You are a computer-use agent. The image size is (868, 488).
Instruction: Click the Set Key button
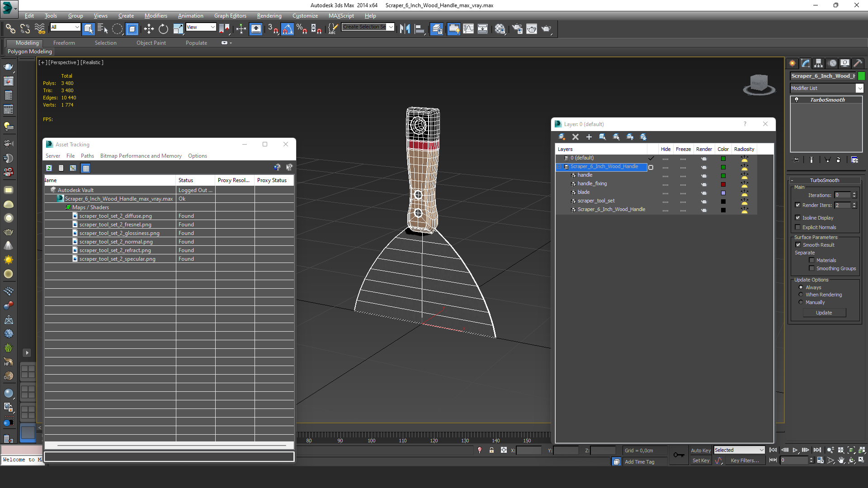pyautogui.click(x=701, y=460)
